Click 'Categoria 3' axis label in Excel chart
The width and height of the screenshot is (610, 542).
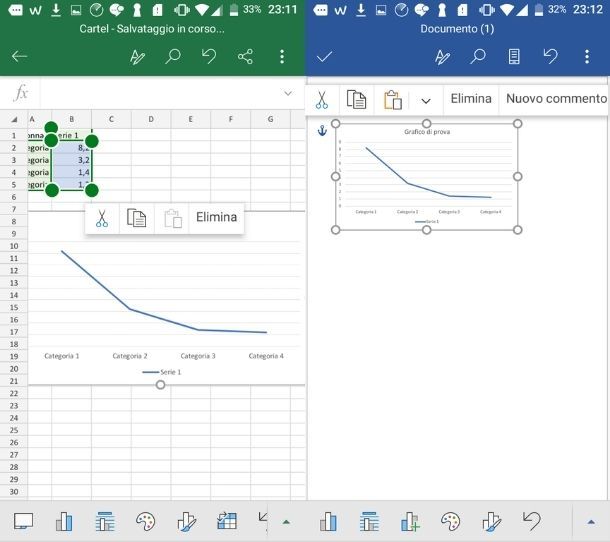pos(198,356)
